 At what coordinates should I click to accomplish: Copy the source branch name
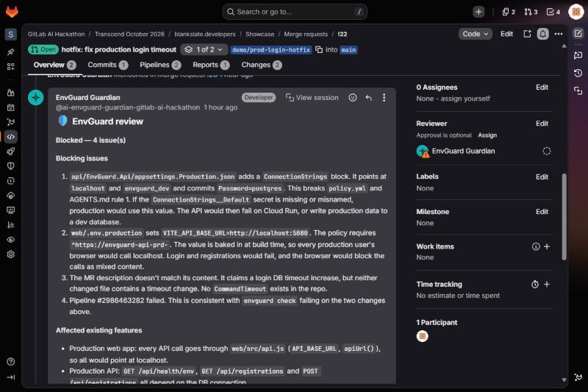(319, 49)
